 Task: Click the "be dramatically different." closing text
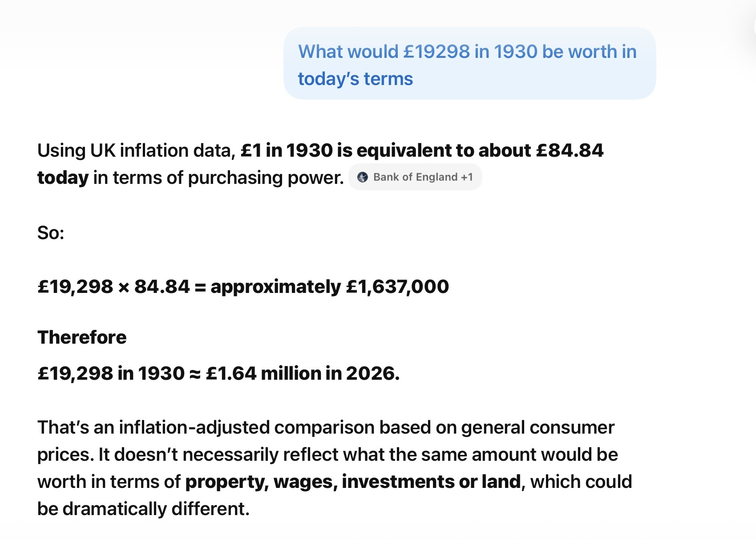[143, 509]
